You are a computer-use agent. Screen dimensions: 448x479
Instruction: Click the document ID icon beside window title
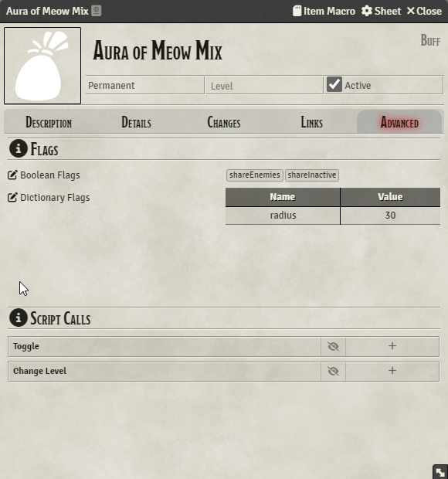[x=97, y=11]
